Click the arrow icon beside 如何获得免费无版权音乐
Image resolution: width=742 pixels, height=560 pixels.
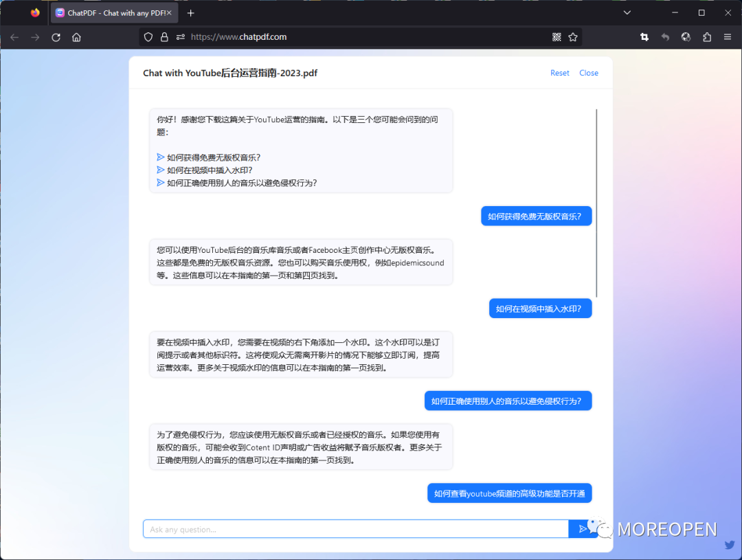(160, 157)
